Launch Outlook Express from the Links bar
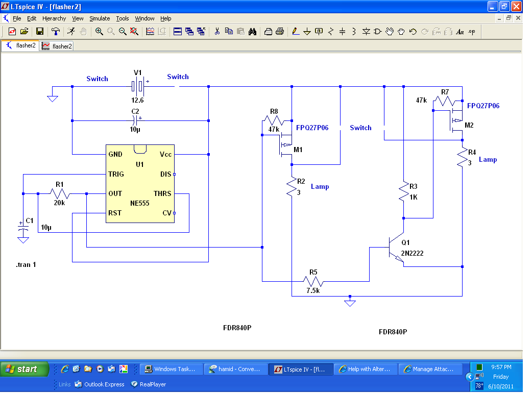Screen dimensions: 532x393 click(100, 384)
